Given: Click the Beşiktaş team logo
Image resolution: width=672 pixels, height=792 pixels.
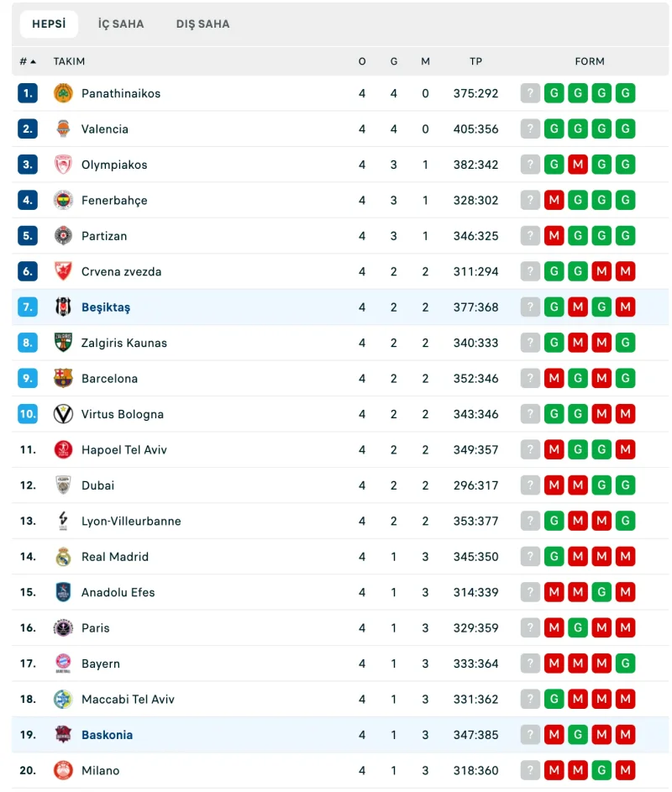Looking at the screenshot, I should [x=63, y=307].
